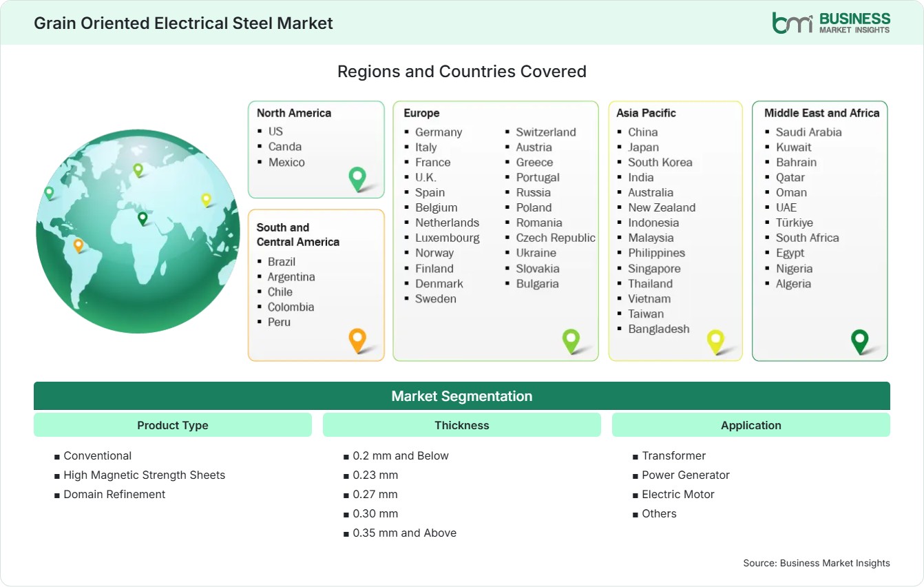Click 'Conventional' under Product Type

click(x=98, y=455)
